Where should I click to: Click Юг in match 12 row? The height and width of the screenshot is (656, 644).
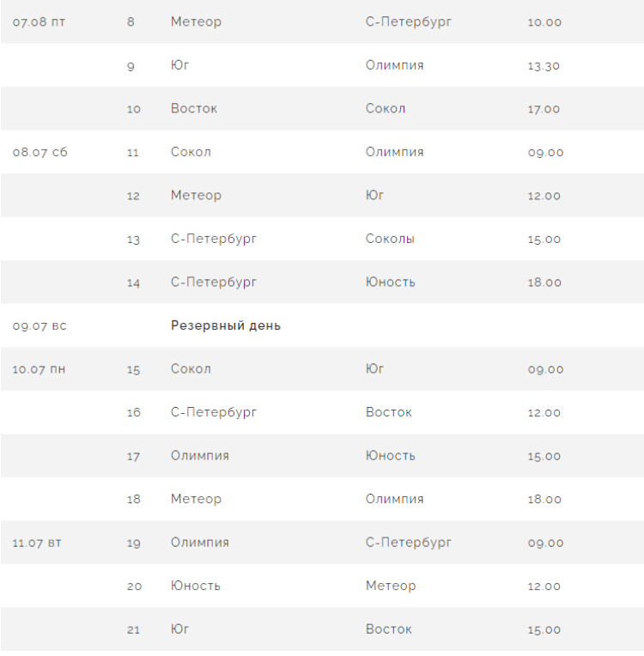click(x=374, y=196)
